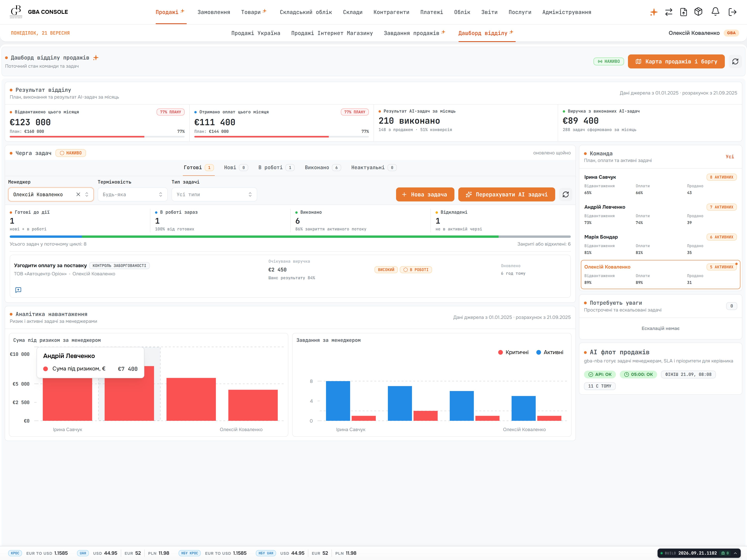This screenshot has width=747, height=560.
Task: Click the ВИСОКИЙ priority badge
Action: pyautogui.click(x=386, y=270)
